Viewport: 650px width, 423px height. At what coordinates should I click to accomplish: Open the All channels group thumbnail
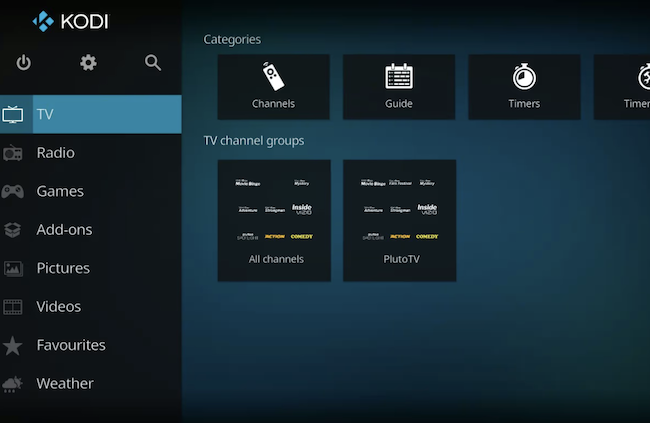(274, 220)
